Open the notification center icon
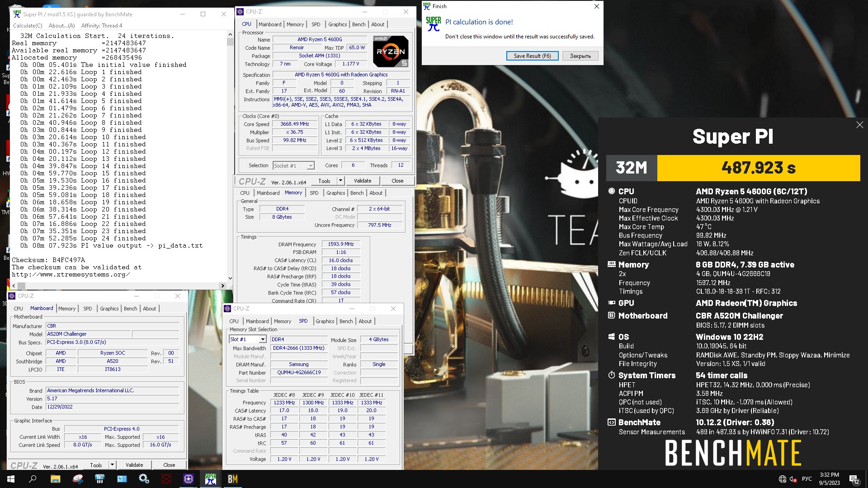 [x=854, y=479]
